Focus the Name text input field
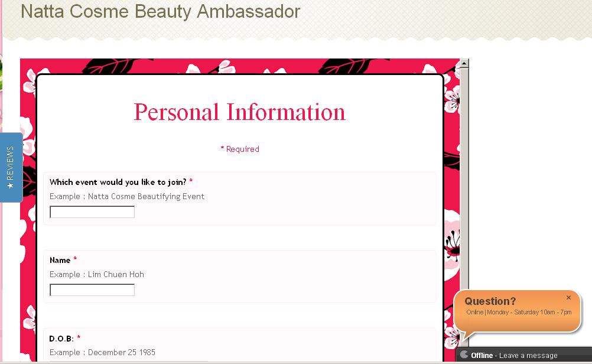 tap(92, 290)
